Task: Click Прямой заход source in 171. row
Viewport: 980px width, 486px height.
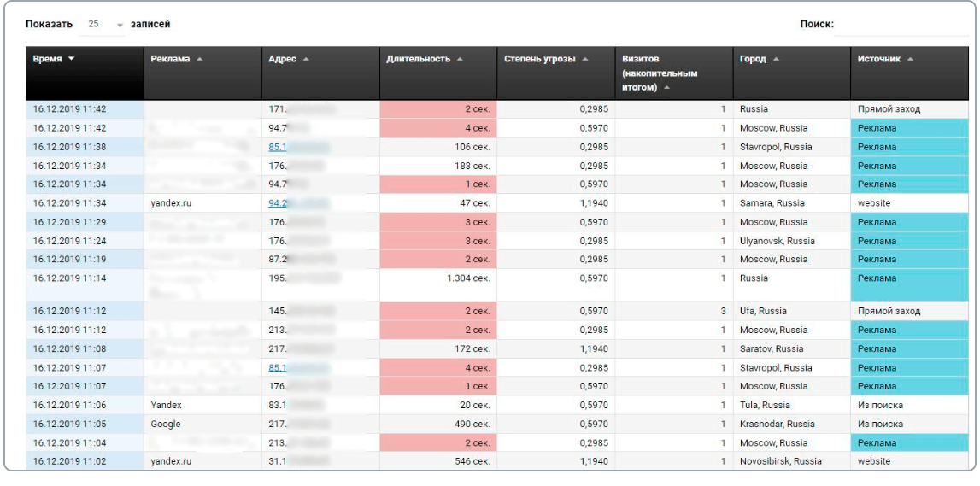Action: click(x=889, y=109)
